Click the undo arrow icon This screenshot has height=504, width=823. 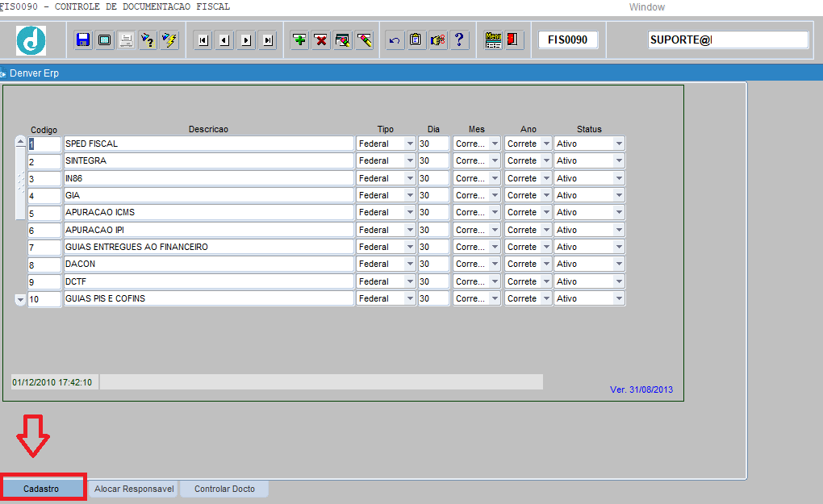395,40
